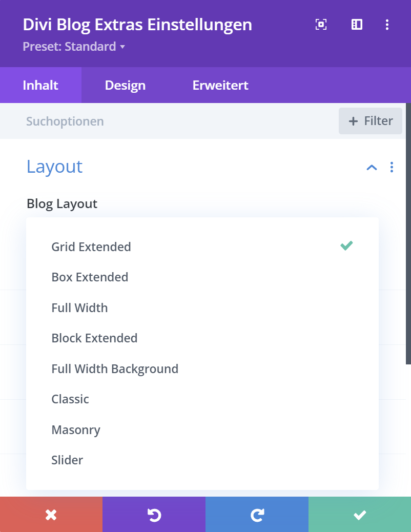Discard changes with the red X button
This screenshot has width=411, height=532.
click(51, 515)
